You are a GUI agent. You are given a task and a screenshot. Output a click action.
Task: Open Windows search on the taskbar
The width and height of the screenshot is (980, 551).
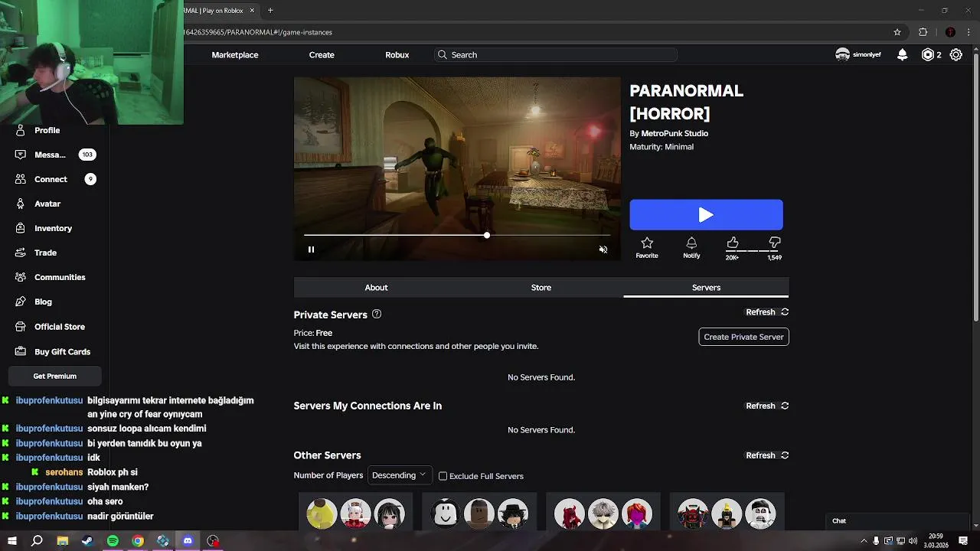pyautogui.click(x=37, y=540)
